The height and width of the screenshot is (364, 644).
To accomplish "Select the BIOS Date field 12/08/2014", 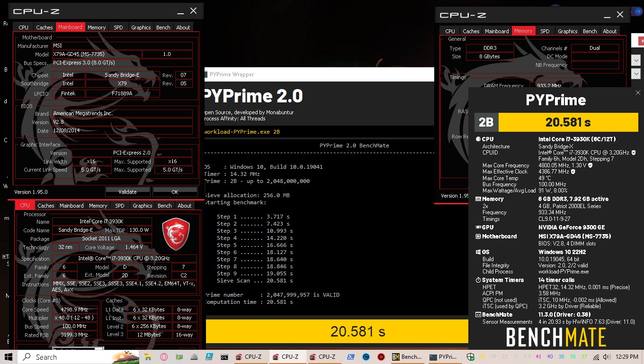I will (x=122, y=131).
